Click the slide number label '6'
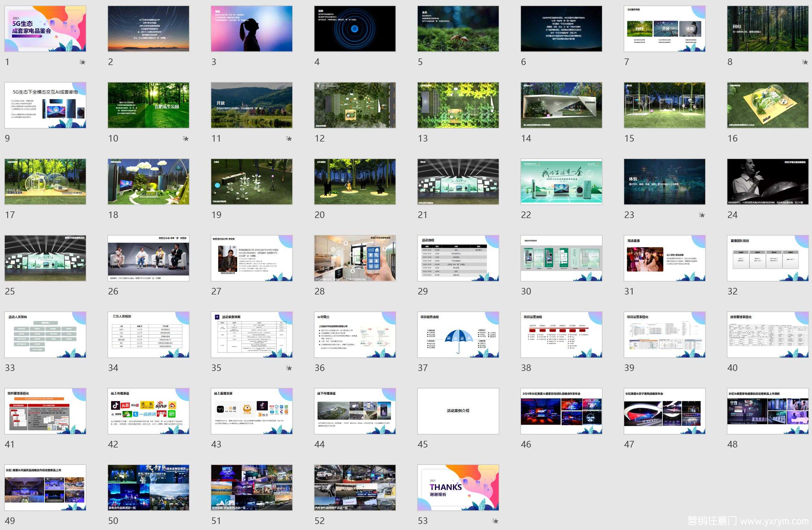The width and height of the screenshot is (812, 530). point(523,62)
